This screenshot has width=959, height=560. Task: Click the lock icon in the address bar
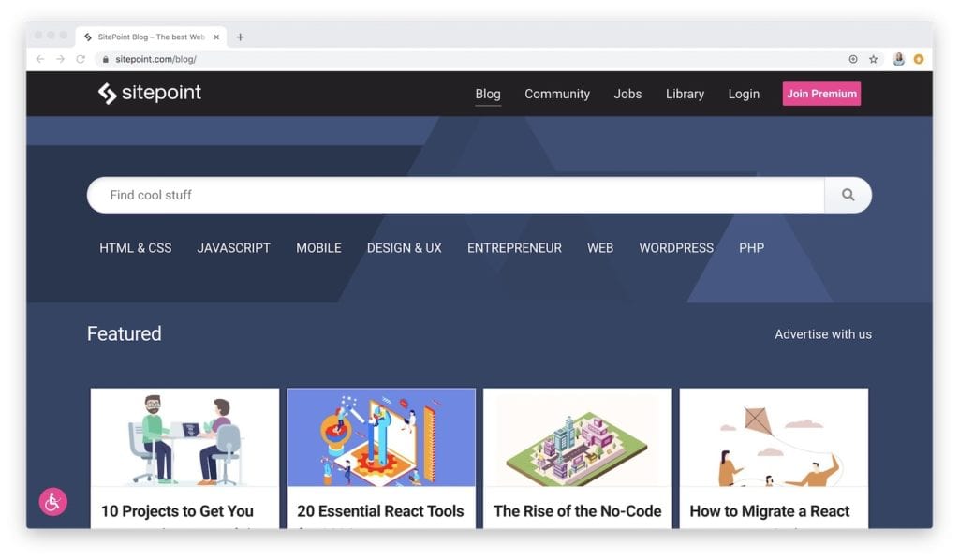[x=106, y=59]
